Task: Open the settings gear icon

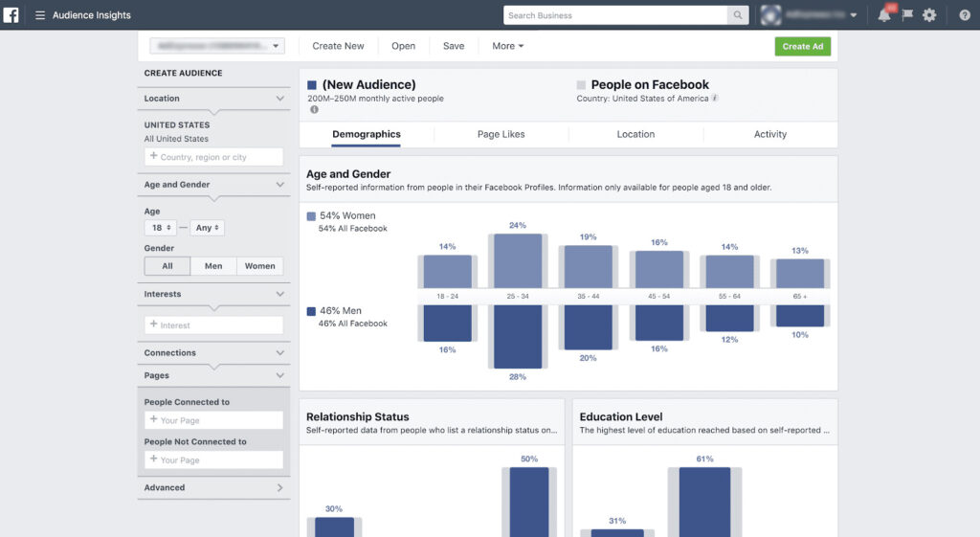Action: (929, 15)
